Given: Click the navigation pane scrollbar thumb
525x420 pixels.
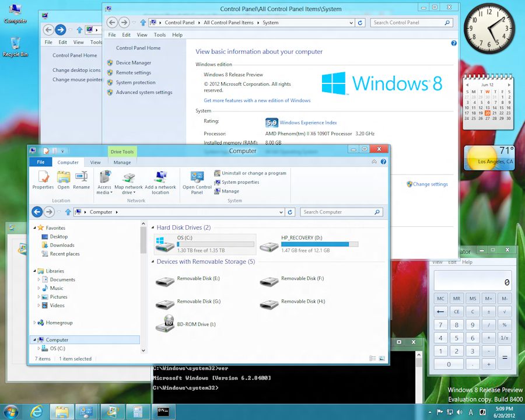Looking at the screenshot, I should click(143, 240).
